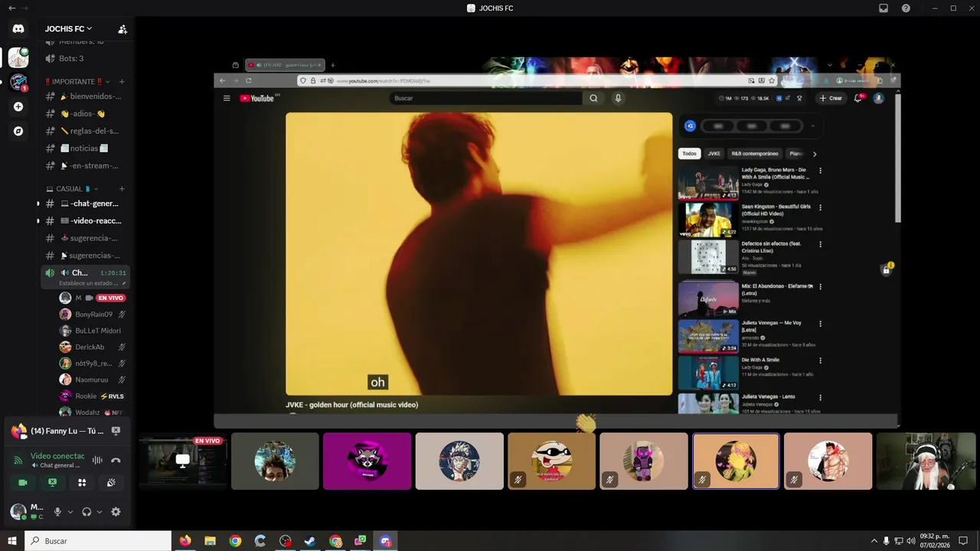Expand the JOCHIS FC server menu
Screen dimensions: 980x551
(x=69, y=29)
